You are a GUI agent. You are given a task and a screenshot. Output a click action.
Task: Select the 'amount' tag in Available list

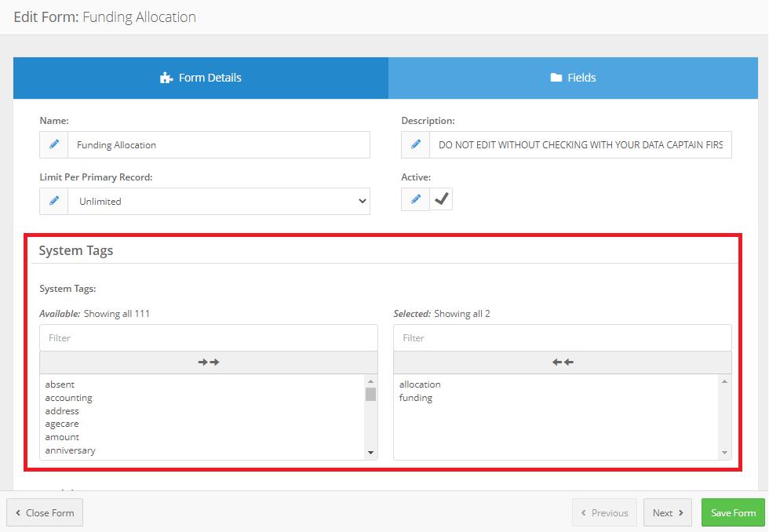click(x=62, y=437)
